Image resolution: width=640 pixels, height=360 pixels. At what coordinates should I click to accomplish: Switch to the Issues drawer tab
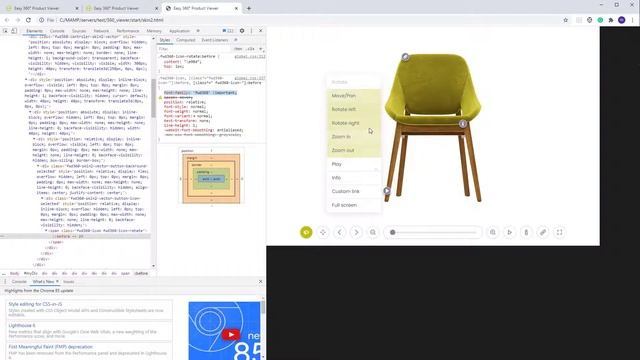tap(69, 282)
